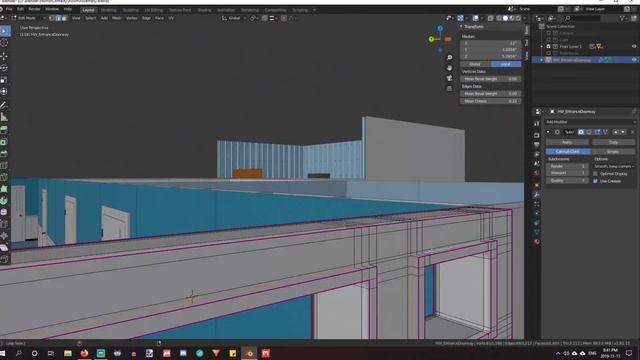Toggle visibility eye of Floor Level 1
Viewport: 640px width, 360px height.
click(x=634, y=46)
